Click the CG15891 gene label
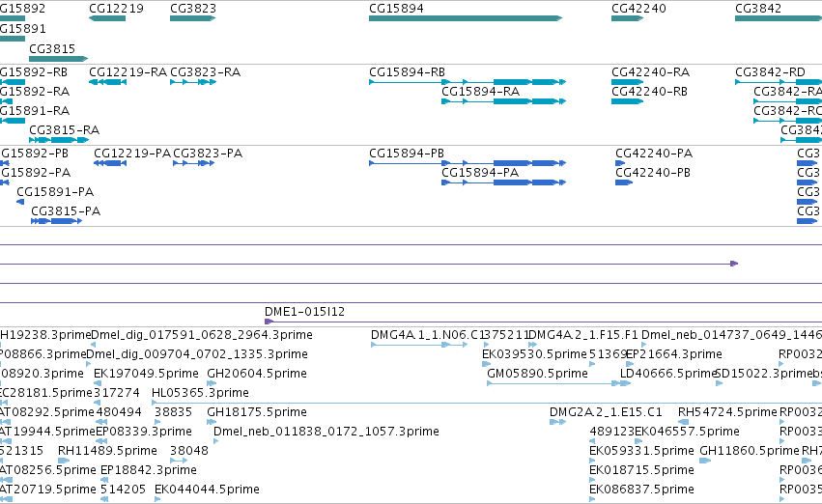 tap(22, 28)
